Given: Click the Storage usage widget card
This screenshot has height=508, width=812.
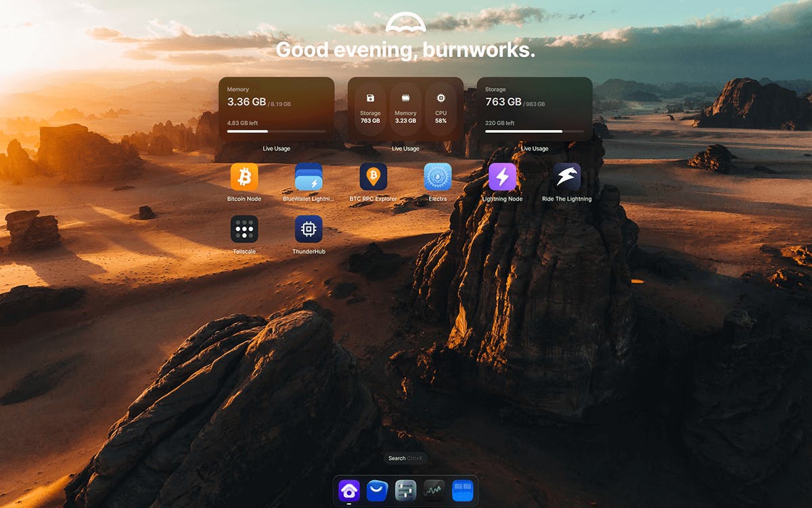Looking at the screenshot, I should [535, 108].
